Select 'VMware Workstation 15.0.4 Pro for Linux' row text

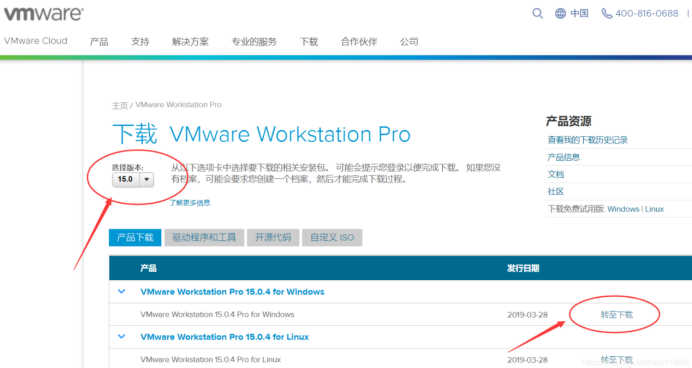[x=211, y=359]
